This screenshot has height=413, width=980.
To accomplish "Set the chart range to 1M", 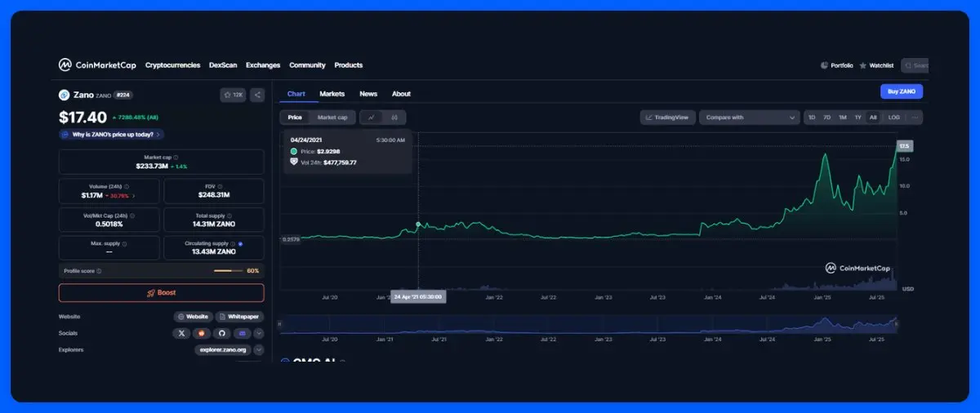I will coord(842,118).
